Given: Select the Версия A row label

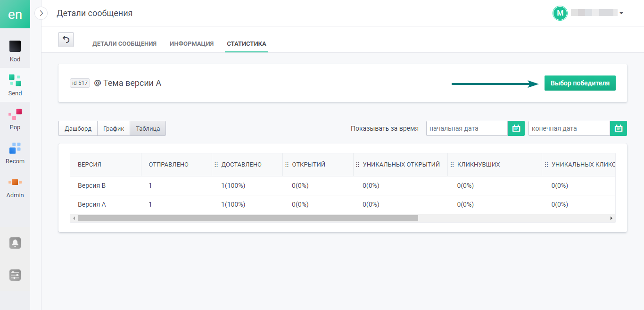Looking at the screenshot, I should coord(91,204).
